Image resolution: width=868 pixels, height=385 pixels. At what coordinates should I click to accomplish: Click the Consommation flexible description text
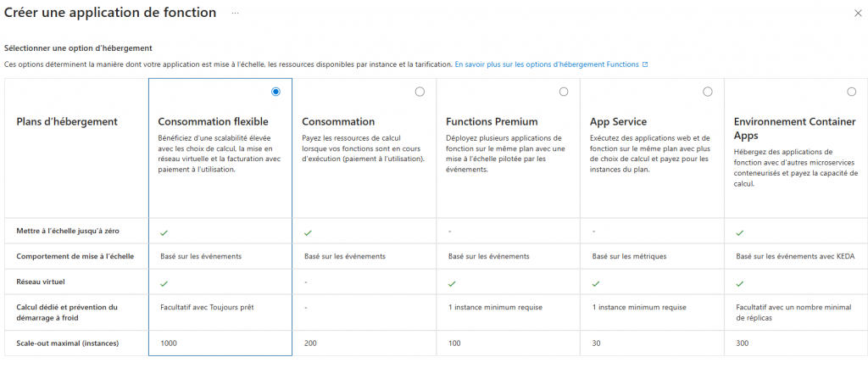coord(220,153)
